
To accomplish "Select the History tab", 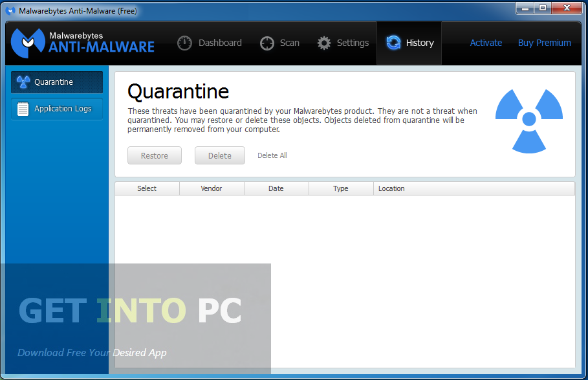I will [409, 43].
